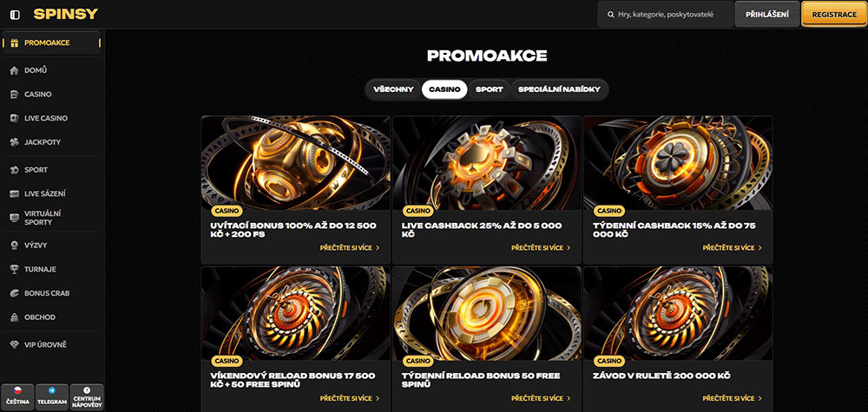Open the Obchod shop bag icon
This screenshot has height=412, width=868.
[x=15, y=317]
